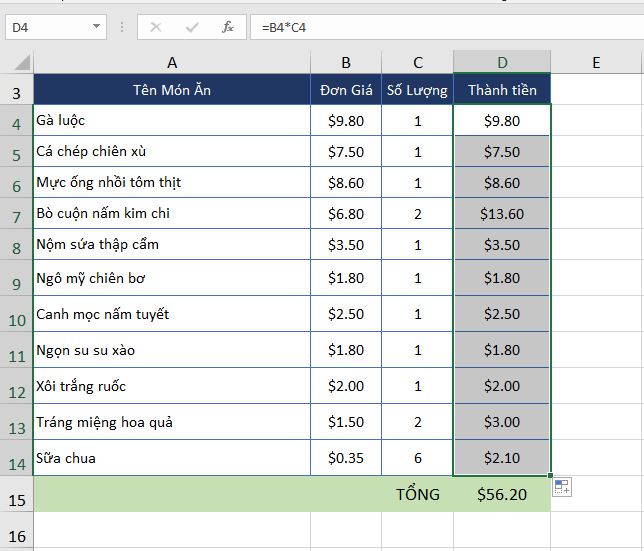
Task: Select column D header
Action: (x=502, y=62)
